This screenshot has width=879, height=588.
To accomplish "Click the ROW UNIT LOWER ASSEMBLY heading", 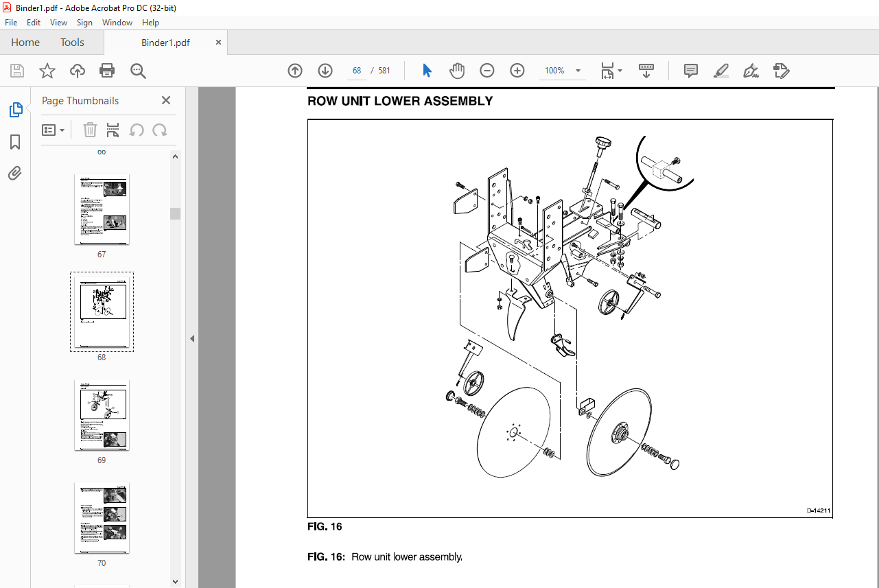I will (400, 101).
